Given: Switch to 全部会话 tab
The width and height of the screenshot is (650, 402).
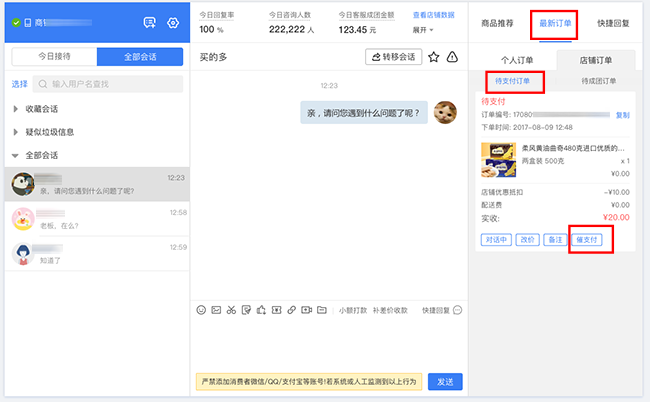Looking at the screenshot, I should tap(140, 57).
